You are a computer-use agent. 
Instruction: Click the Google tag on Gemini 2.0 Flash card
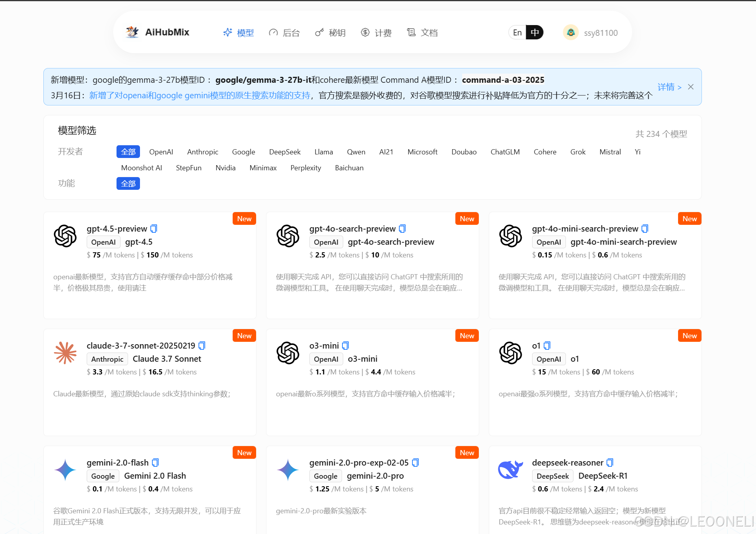point(103,476)
